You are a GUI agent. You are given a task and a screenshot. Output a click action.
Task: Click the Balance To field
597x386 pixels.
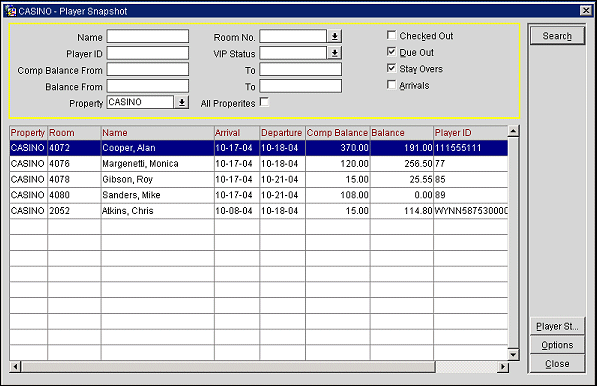[x=301, y=86]
